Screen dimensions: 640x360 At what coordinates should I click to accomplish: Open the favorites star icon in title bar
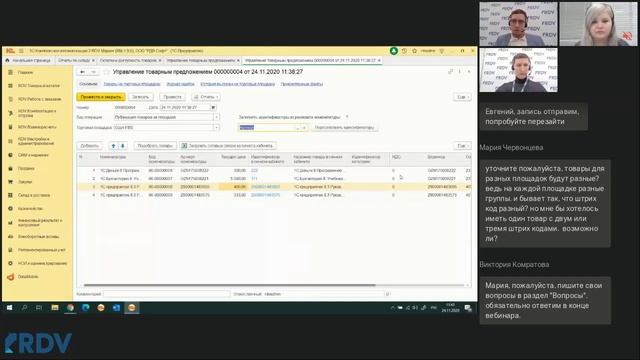(414, 51)
